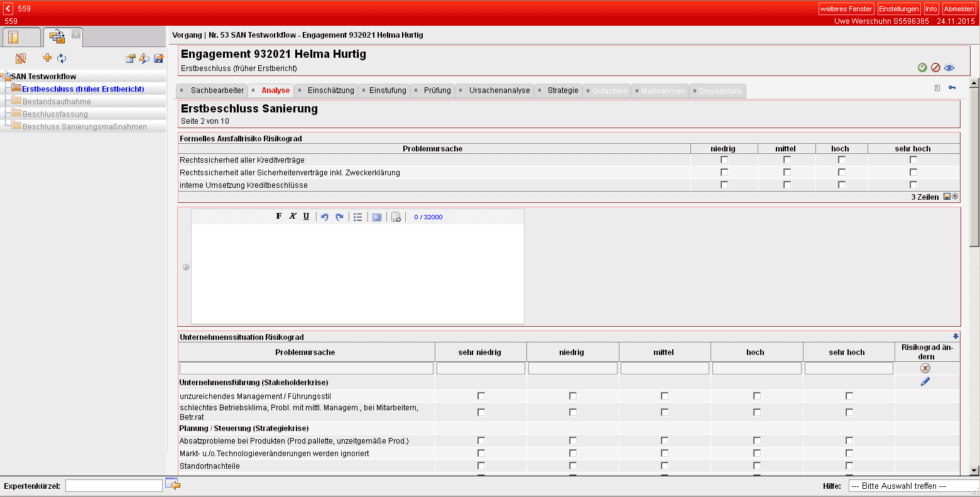Click the form edit icon in sidebar toolbar
980x497 pixels.
[131, 58]
